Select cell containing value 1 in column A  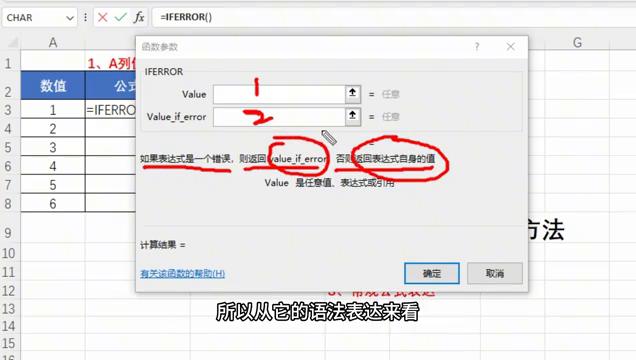pyautogui.click(x=53, y=109)
